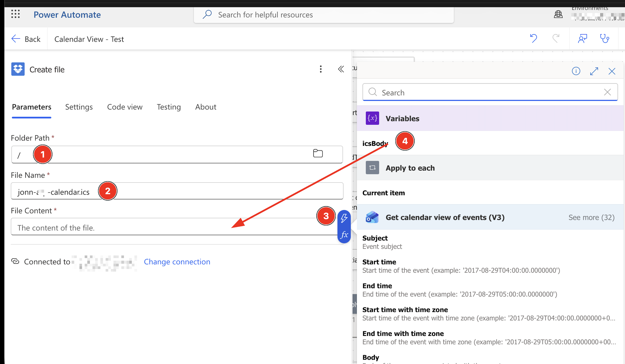Click the Apply to each loop icon
625x364 pixels.
(x=372, y=168)
